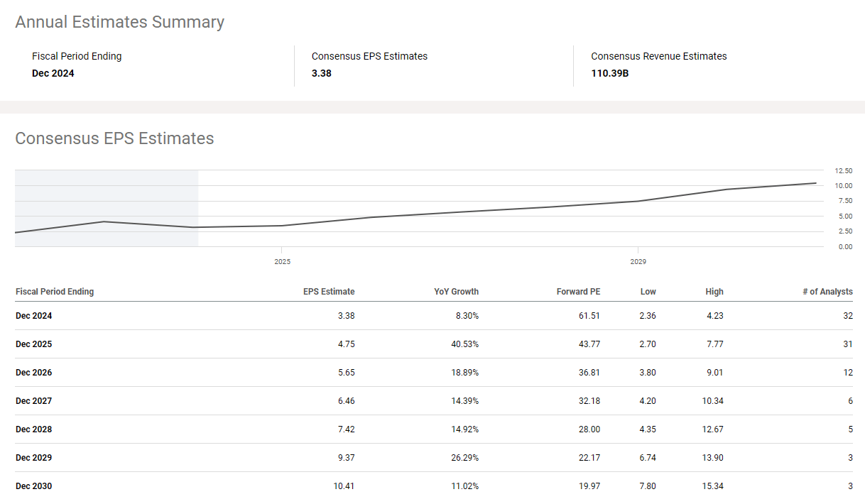Click the Annual Estimates Summary heading
This screenshot has height=504, width=865.
(119, 22)
